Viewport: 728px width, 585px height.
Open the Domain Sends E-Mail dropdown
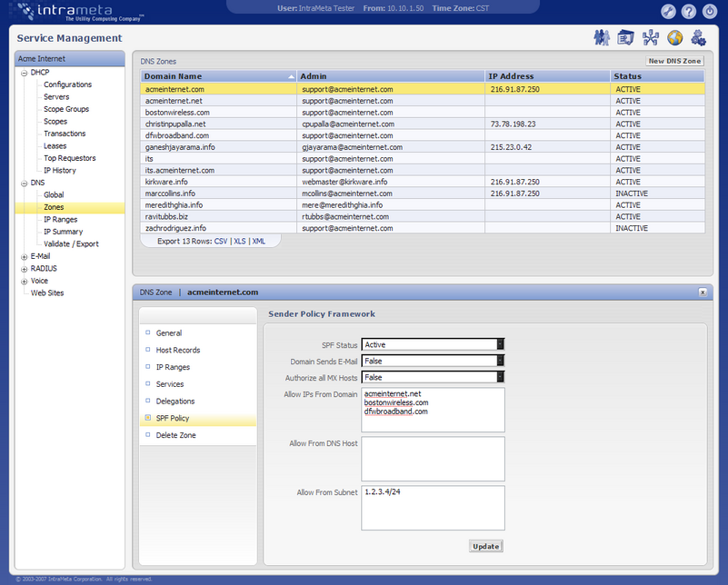433,361
